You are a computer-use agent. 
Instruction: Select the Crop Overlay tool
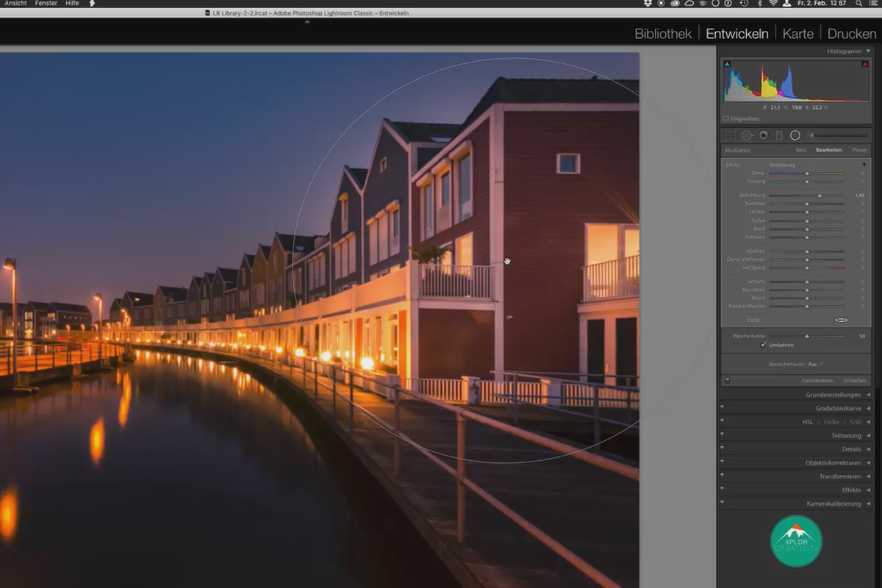point(730,135)
